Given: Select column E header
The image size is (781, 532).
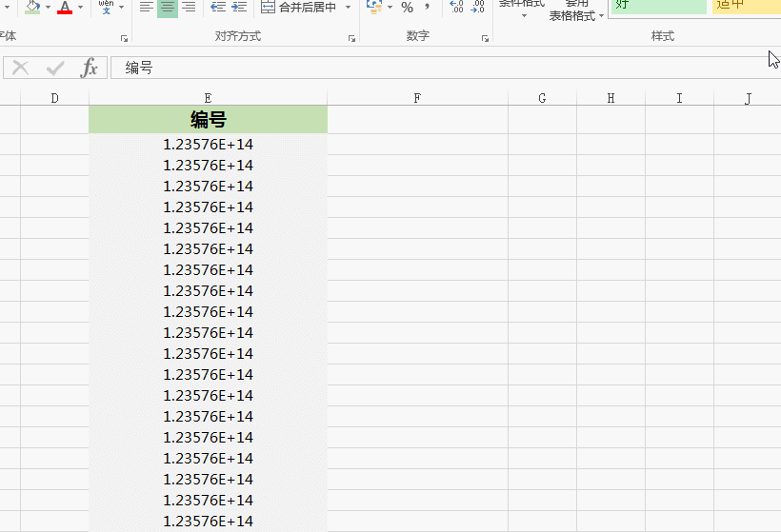Looking at the screenshot, I should 208,98.
